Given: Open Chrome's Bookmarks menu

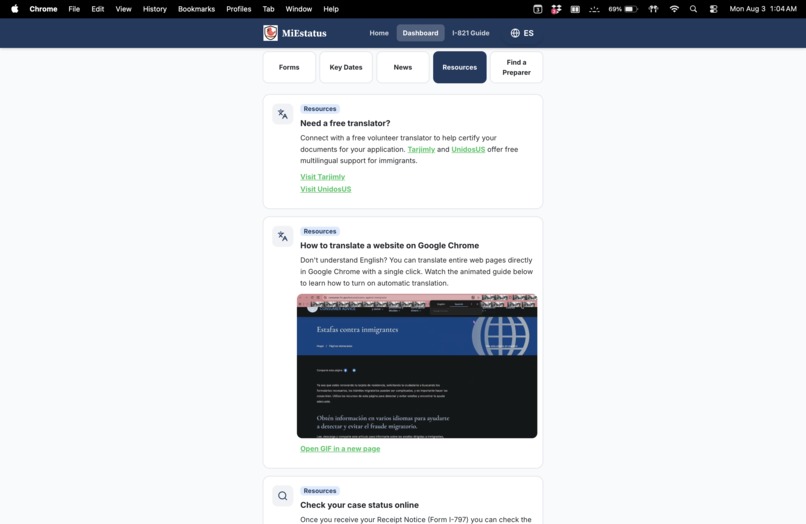Looking at the screenshot, I should (x=196, y=9).
